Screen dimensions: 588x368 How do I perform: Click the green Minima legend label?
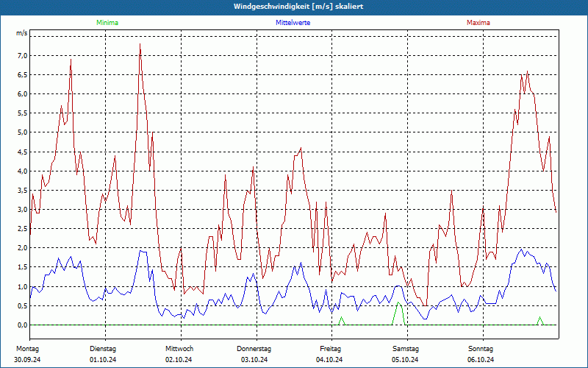pyautogui.click(x=107, y=23)
